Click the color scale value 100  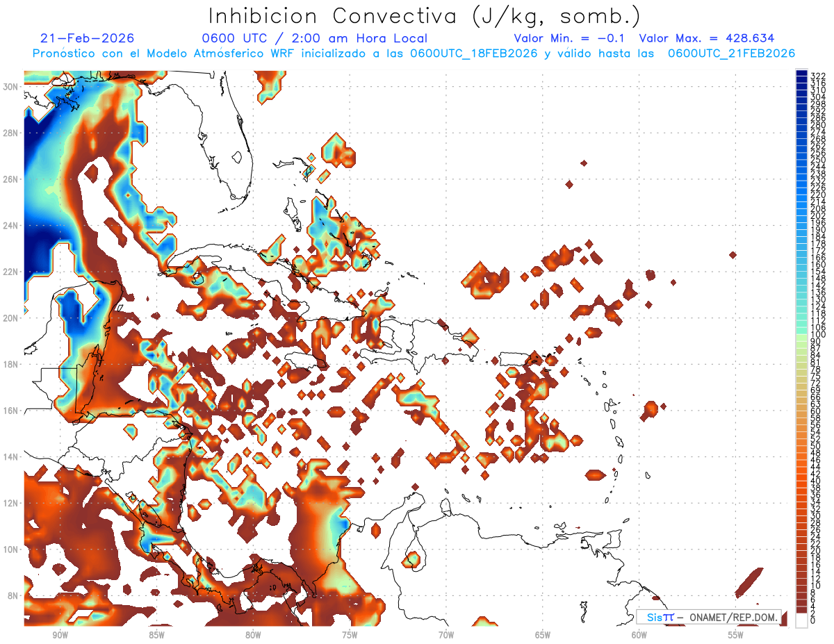(x=818, y=334)
